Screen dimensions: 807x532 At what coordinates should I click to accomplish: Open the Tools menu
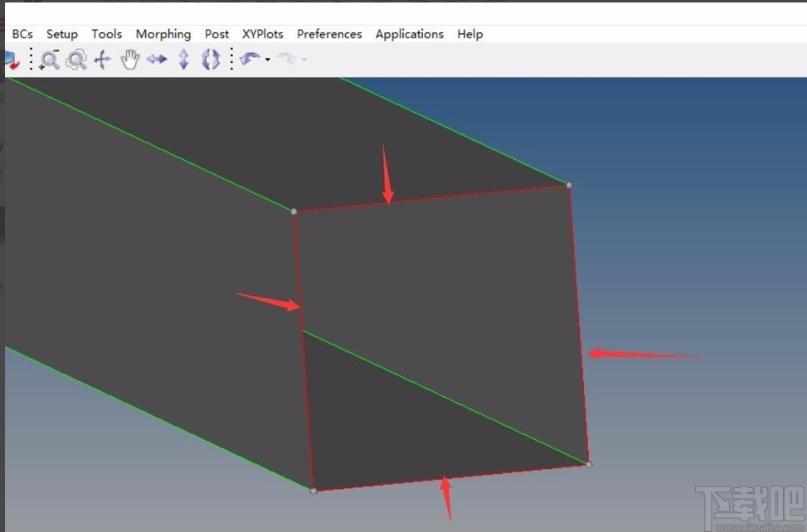point(107,34)
